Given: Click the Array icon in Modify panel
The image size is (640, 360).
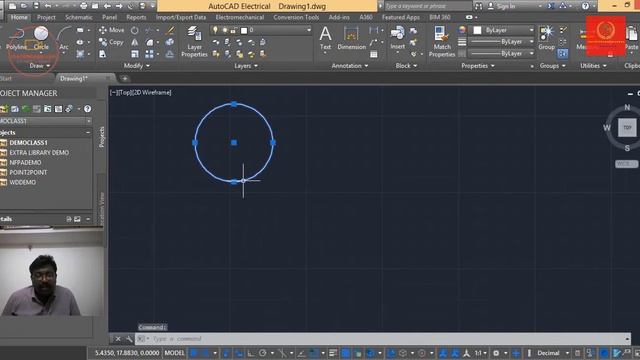Looking at the screenshot, I should pos(149,54).
